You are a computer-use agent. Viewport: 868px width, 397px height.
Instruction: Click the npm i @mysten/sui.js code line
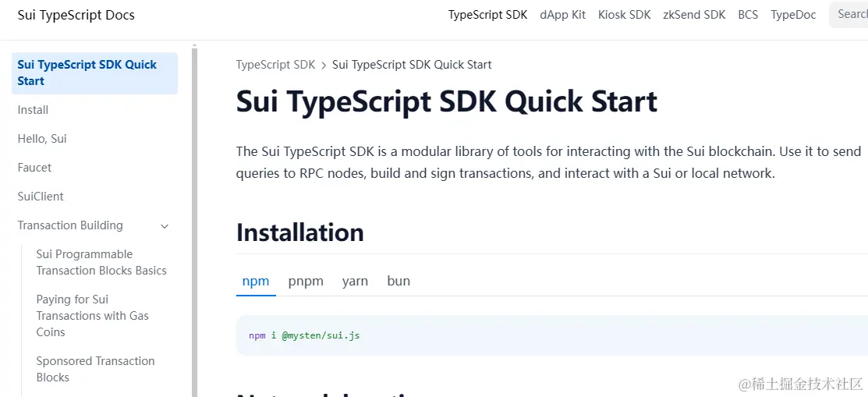pos(304,335)
